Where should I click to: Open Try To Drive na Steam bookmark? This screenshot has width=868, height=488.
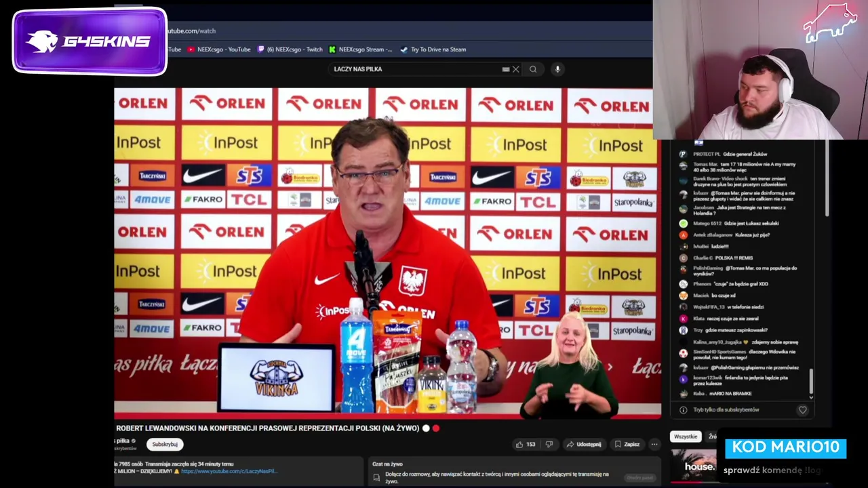[x=433, y=49]
